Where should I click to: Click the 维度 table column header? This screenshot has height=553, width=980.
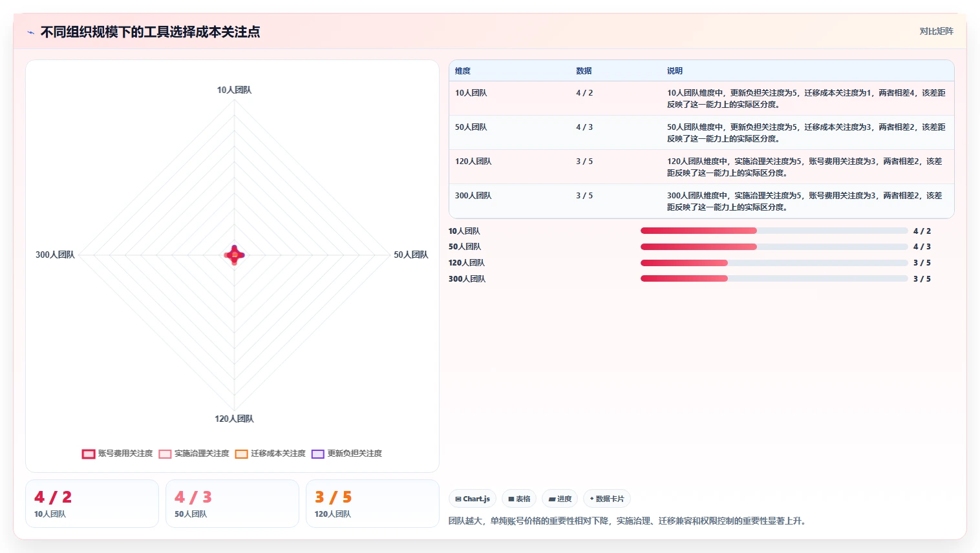coord(463,71)
